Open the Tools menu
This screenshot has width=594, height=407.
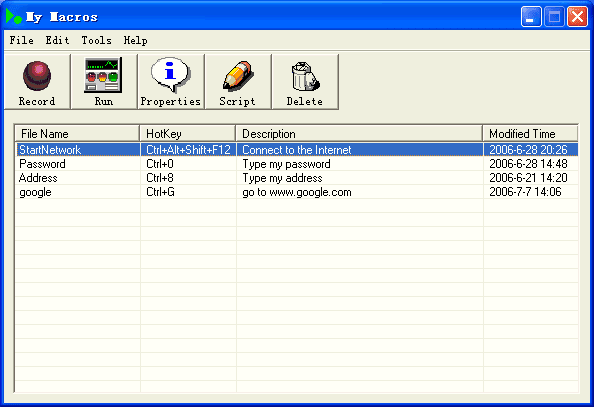click(97, 40)
